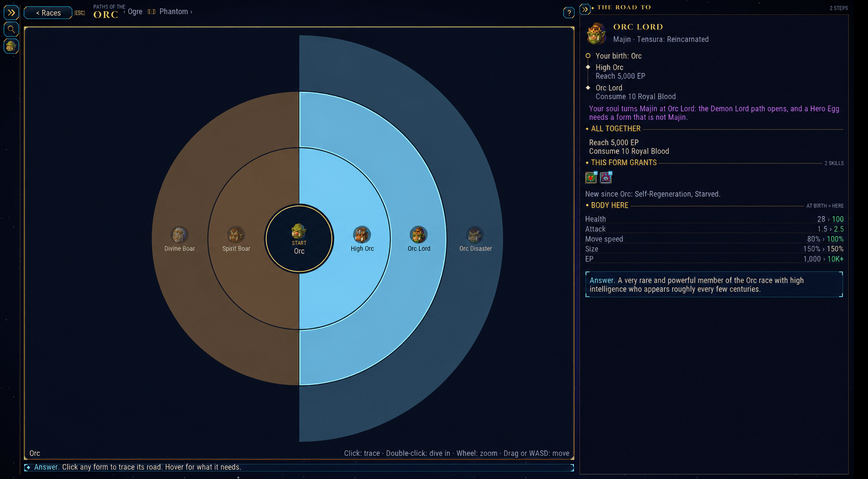868x479 pixels.
Task: Click the Orc Lord description answer box
Action: (x=714, y=284)
